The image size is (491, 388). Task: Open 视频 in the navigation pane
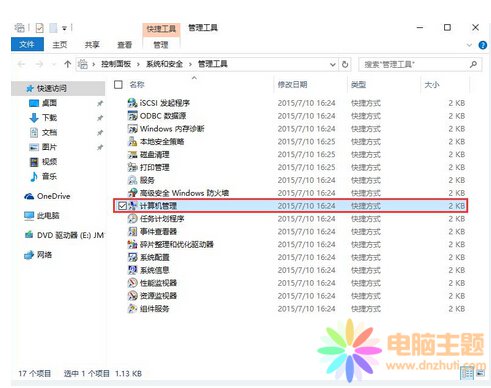49,162
